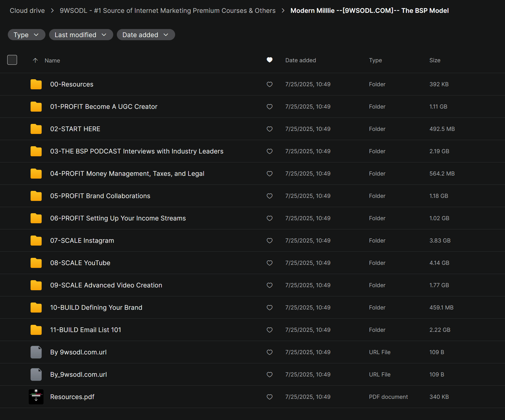Favorite the 02-START HERE folder
The height and width of the screenshot is (420, 505).
269,129
